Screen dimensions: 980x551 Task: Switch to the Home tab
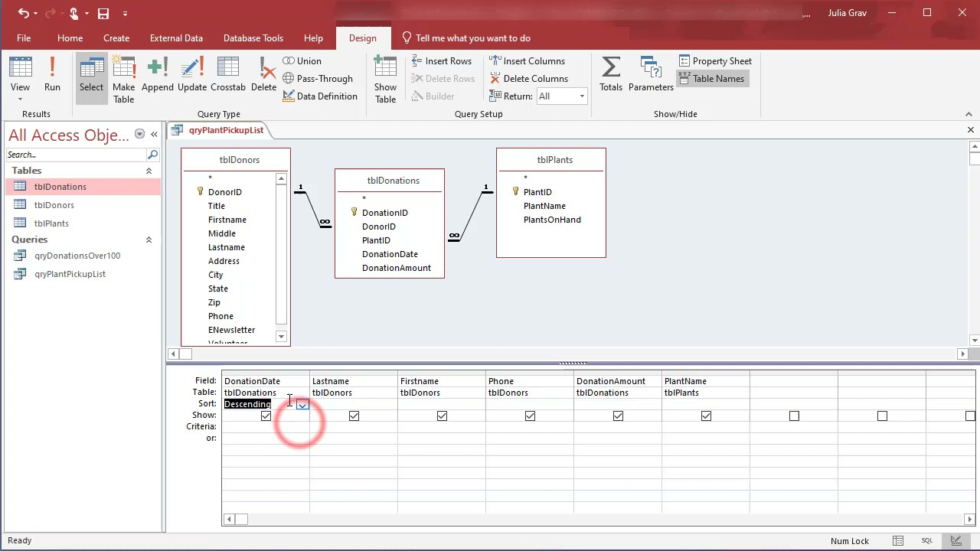click(70, 38)
